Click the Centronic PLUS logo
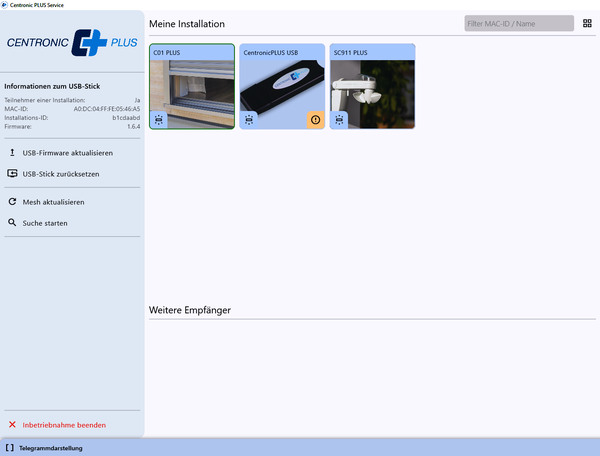The width and height of the screenshot is (600, 456). [72, 42]
